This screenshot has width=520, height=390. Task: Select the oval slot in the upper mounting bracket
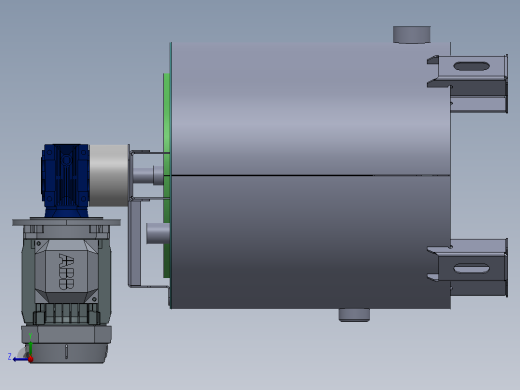tap(472, 66)
